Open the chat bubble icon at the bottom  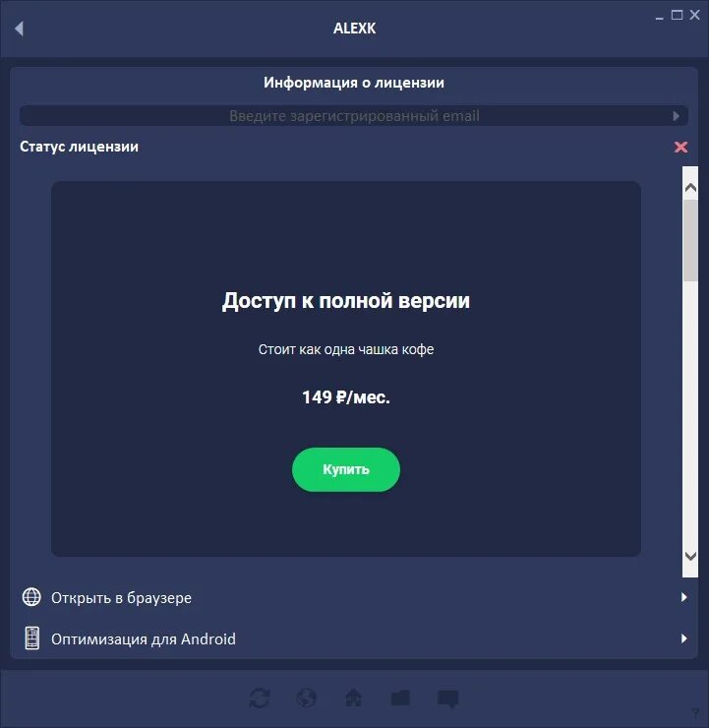(x=447, y=698)
